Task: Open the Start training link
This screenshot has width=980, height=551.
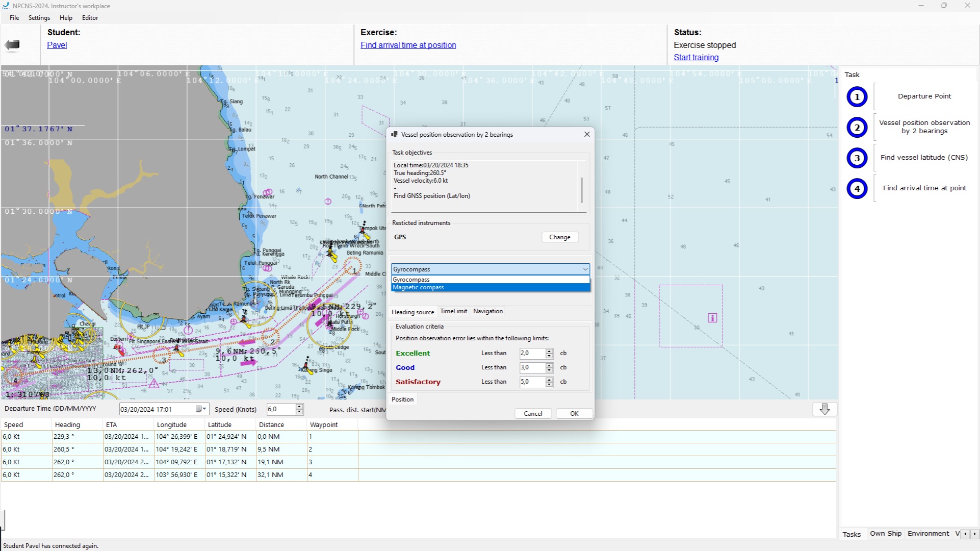Action: click(696, 57)
